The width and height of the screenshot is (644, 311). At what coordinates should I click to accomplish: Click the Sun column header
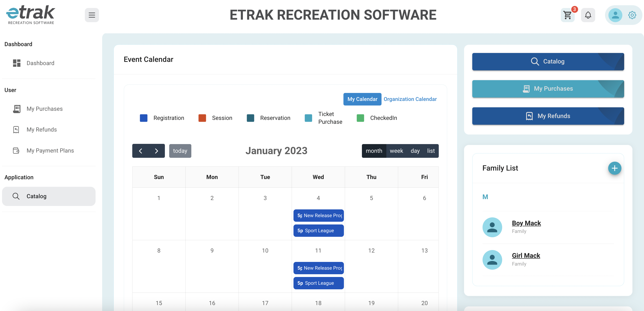pos(159,177)
